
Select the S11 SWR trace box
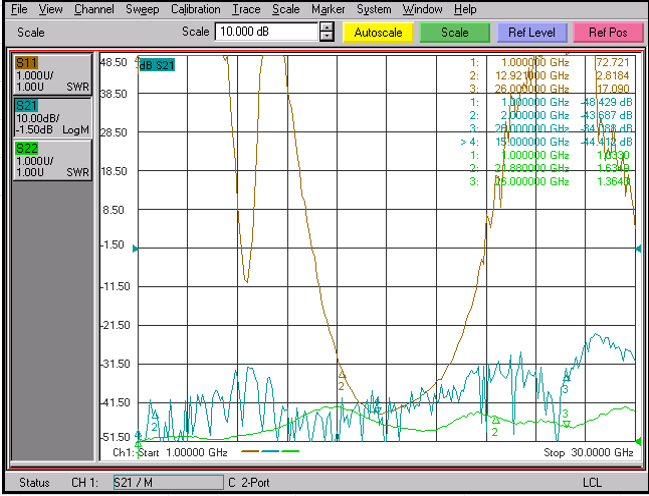point(52,75)
